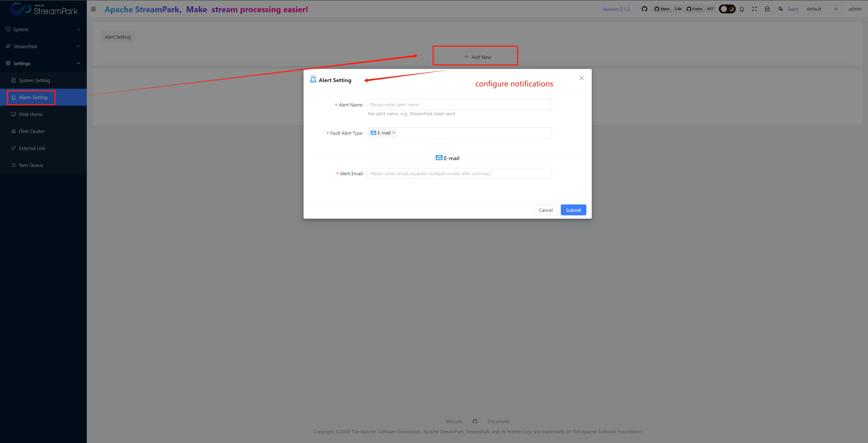The height and width of the screenshot is (443, 868).
Task: Collapse sidebar with menu fold icon
Action: pos(93,9)
